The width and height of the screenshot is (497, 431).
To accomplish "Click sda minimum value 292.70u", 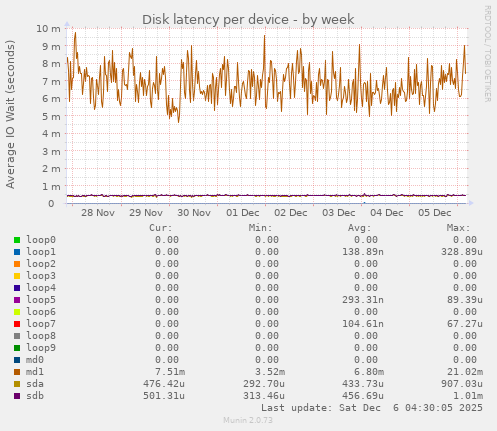I will tap(264, 384).
